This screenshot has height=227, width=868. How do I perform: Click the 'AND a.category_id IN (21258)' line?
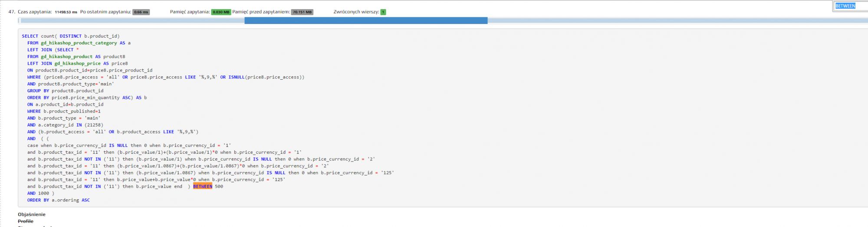tap(66, 125)
